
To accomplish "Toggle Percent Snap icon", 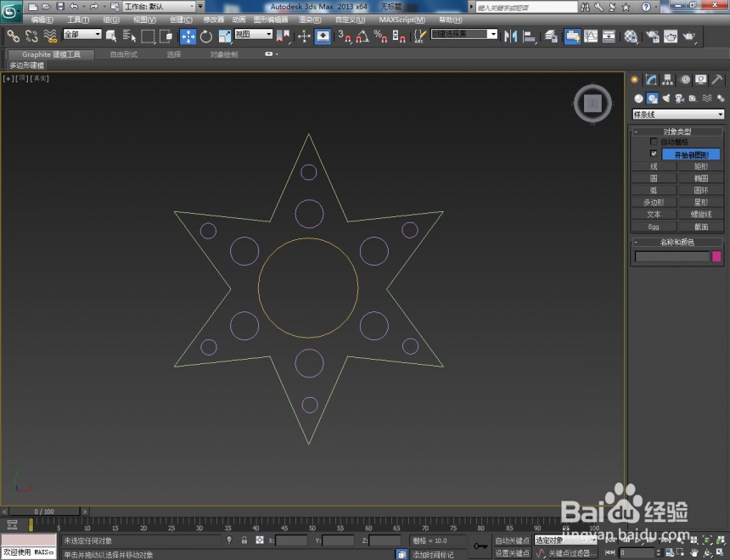I will click(380, 36).
